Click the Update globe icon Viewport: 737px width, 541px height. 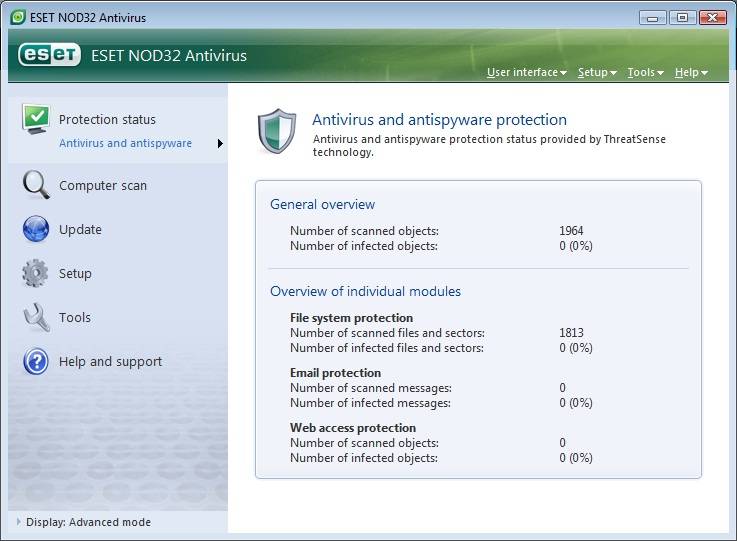tap(36, 229)
